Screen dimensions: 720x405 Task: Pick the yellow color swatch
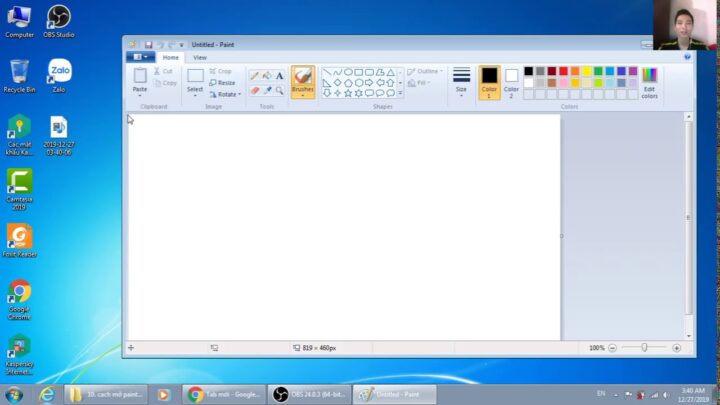(586, 71)
